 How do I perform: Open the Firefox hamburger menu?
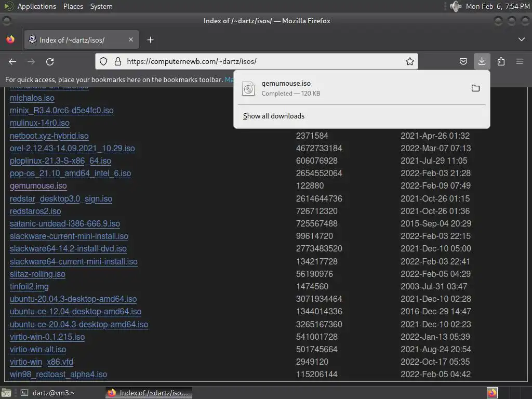(520, 61)
